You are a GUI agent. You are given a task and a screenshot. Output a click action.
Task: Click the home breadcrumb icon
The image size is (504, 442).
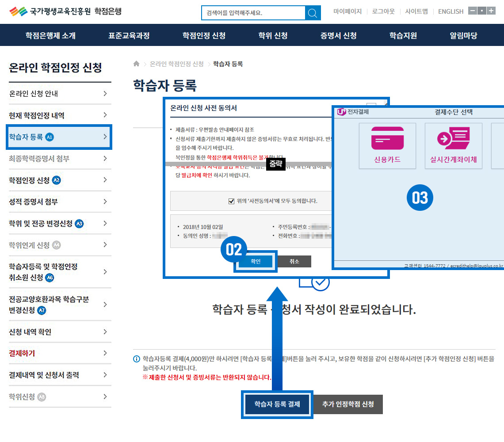pos(137,64)
